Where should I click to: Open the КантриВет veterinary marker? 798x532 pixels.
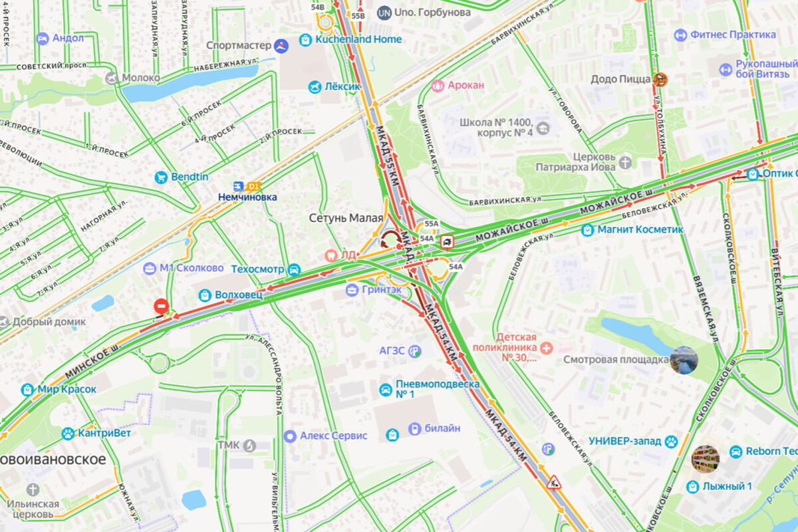coord(68,434)
